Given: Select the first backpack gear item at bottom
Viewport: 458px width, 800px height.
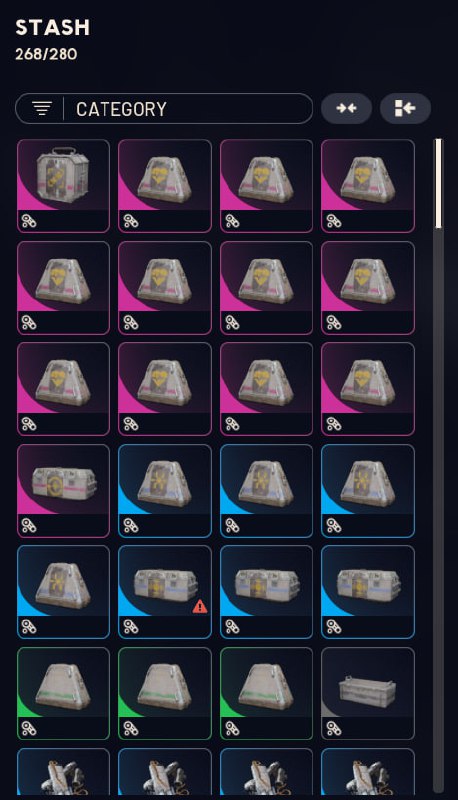Looking at the screenshot, I should pos(63,771).
